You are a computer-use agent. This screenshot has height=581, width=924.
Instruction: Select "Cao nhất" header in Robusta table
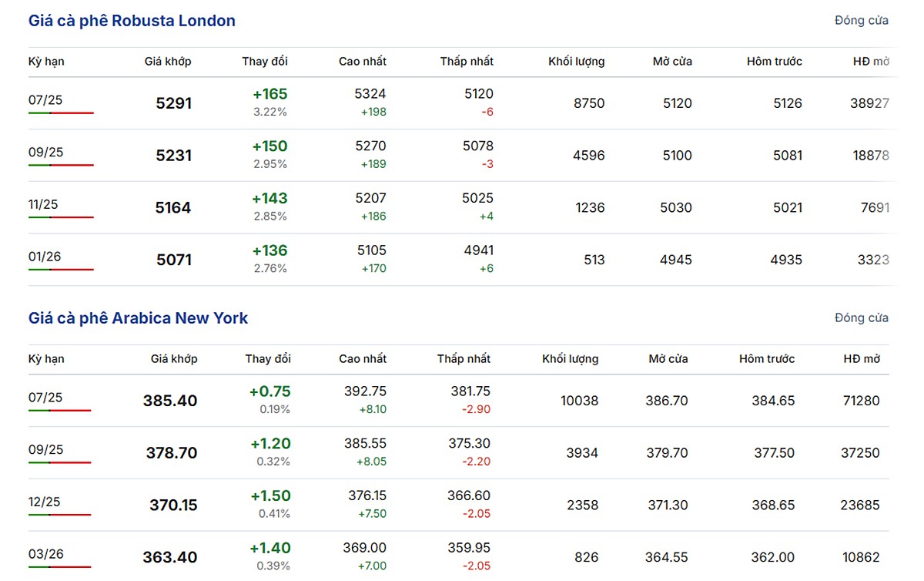click(363, 62)
